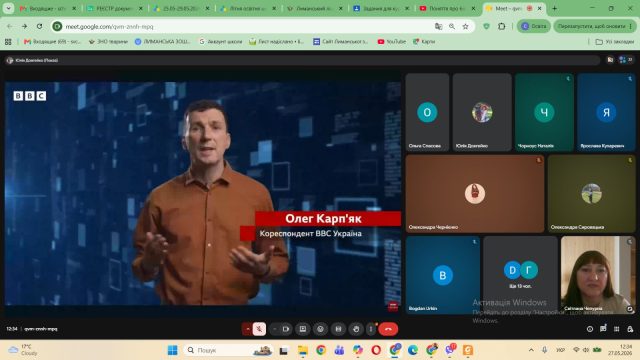Open the Карти bookmark
The height and width of the screenshot is (360, 640).
[x=424, y=41]
